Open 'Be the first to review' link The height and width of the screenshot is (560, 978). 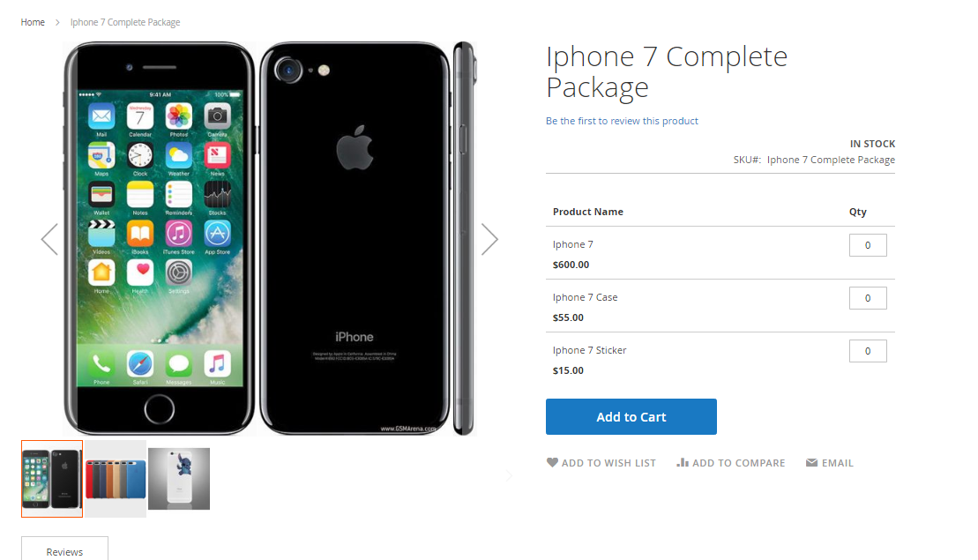coord(622,121)
